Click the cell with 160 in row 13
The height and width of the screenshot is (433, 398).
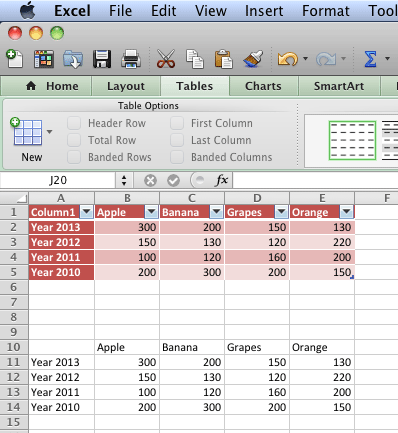pyautogui.click(x=257, y=392)
